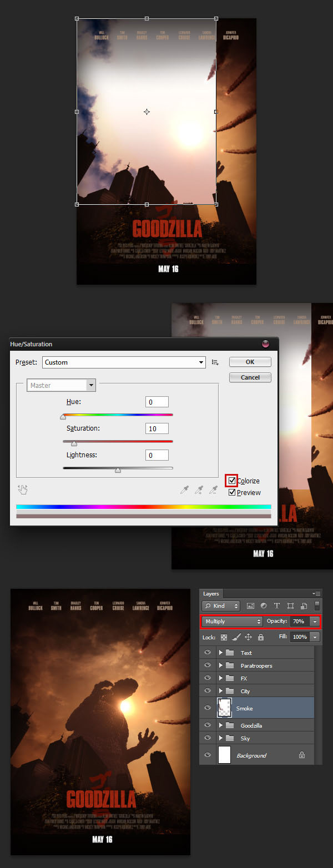Filter layers by smart objects icon
Screen dimensions: 333x868
[x=304, y=606]
